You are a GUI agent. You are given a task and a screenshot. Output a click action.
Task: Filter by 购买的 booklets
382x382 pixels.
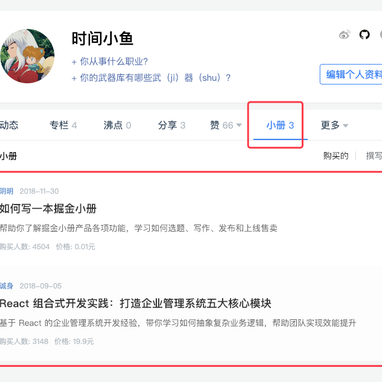click(x=336, y=156)
